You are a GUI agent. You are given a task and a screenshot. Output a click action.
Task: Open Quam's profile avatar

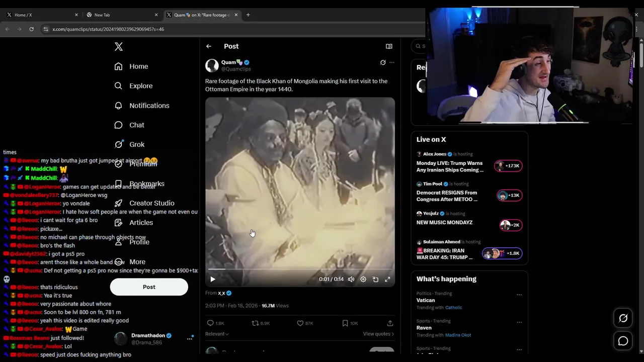tap(212, 66)
